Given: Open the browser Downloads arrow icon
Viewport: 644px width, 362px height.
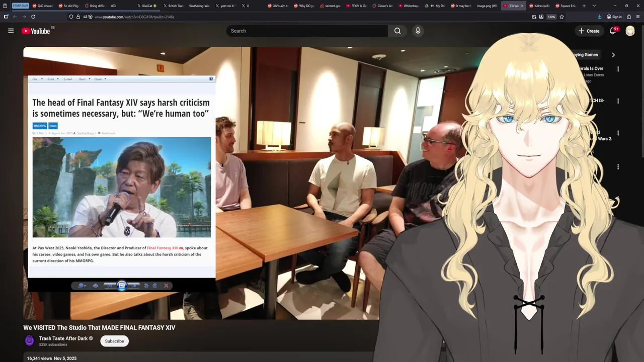Looking at the screenshot, I should coord(599,17).
